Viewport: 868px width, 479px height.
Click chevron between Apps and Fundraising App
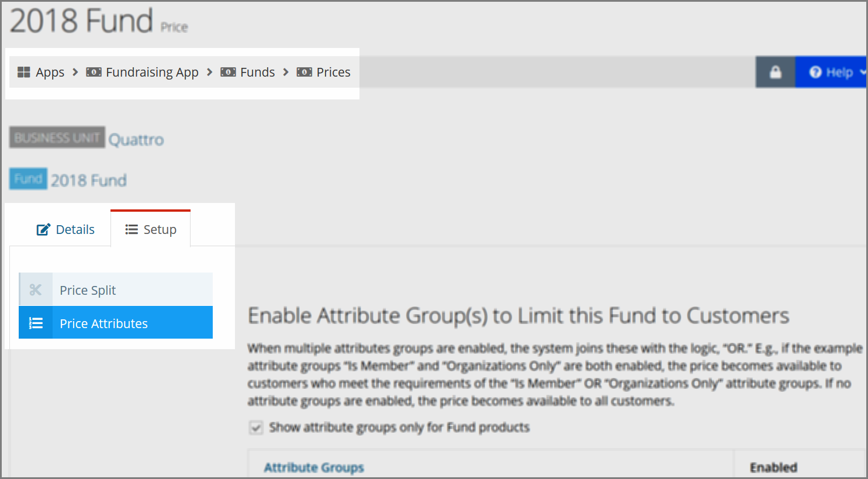75,72
